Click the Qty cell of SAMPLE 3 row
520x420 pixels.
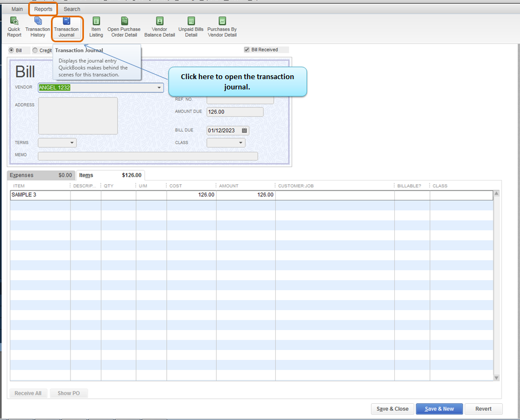pos(119,195)
